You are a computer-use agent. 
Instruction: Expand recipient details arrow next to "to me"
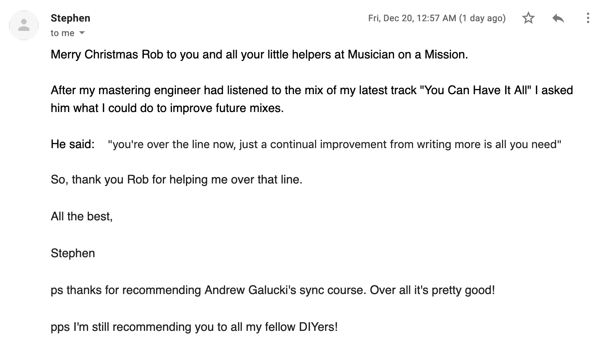coord(82,33)
